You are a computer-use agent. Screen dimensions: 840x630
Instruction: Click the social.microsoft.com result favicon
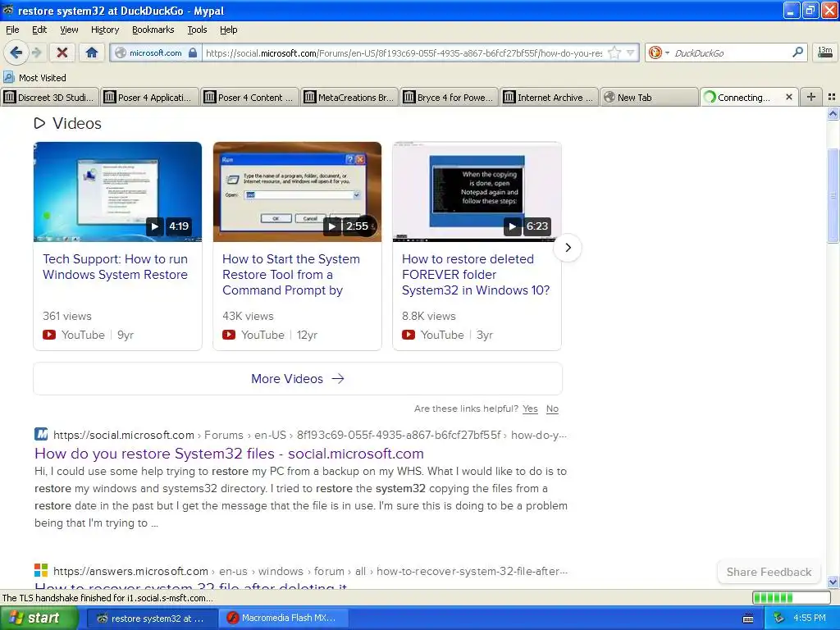tap(41, 434)
